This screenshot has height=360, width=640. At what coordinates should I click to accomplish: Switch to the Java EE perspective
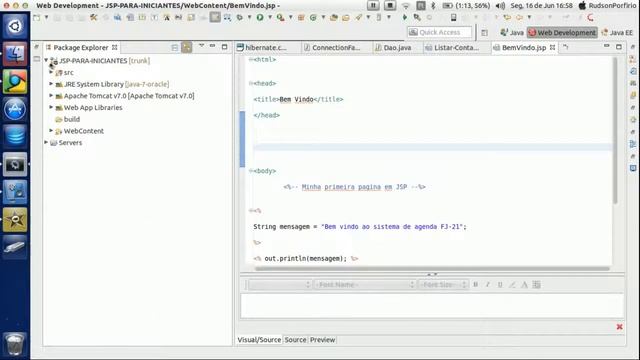[617, 33]
